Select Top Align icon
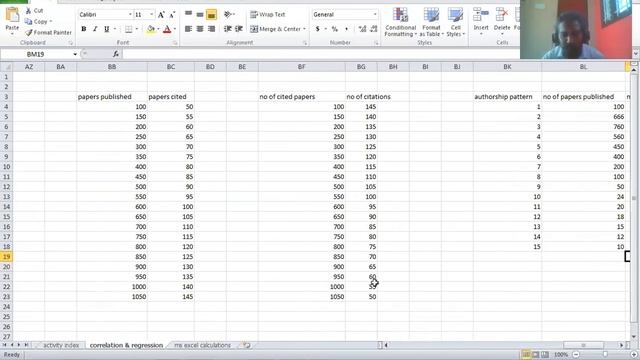This screenshot has width=640, height=360. click(x=188, y=14)
